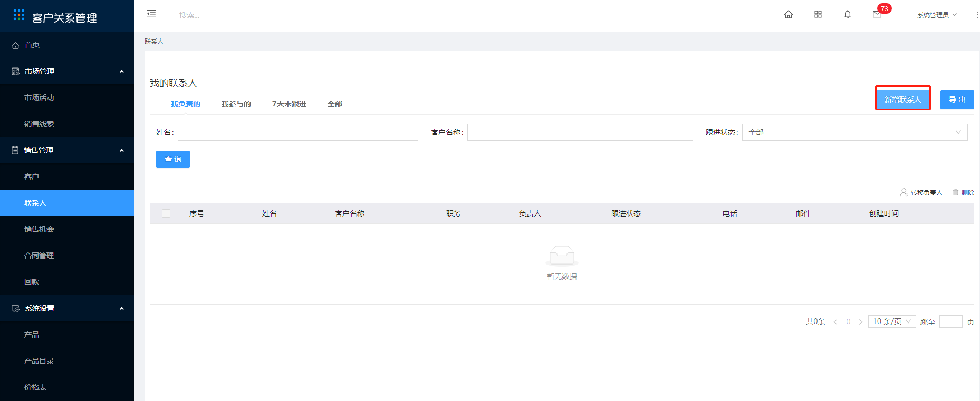Image resolution: width=980 pixels, height=401 pixels.
Task: Click the 新增联系人 button
Action: [902, 100]
